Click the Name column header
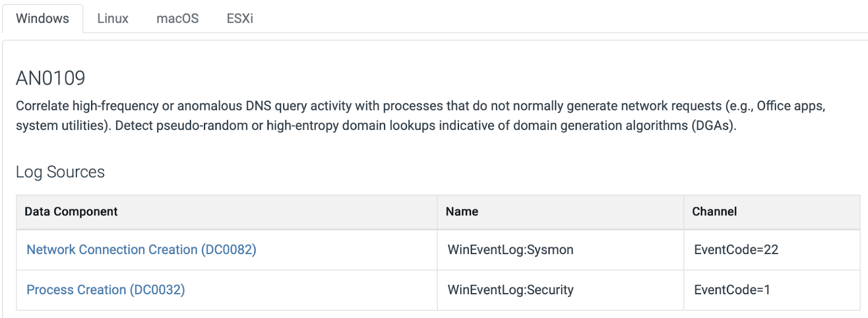868x318 pixels. click(462, 212)
